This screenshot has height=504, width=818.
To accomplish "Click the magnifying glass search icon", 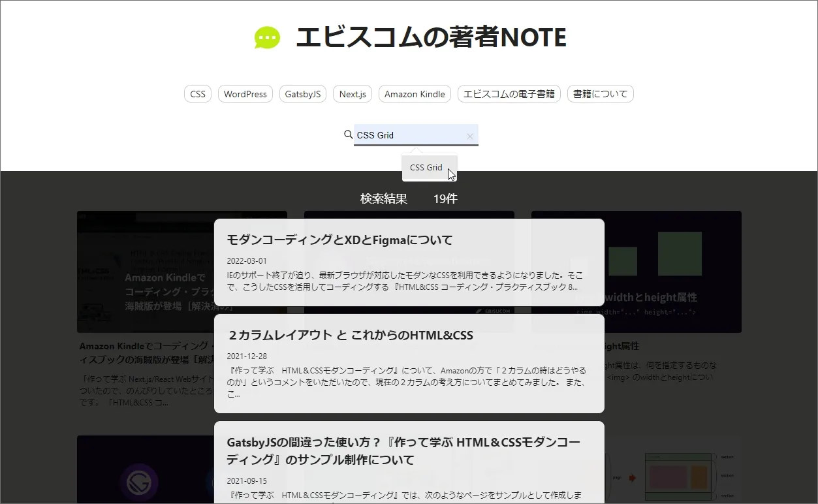I will click(348, 134).
